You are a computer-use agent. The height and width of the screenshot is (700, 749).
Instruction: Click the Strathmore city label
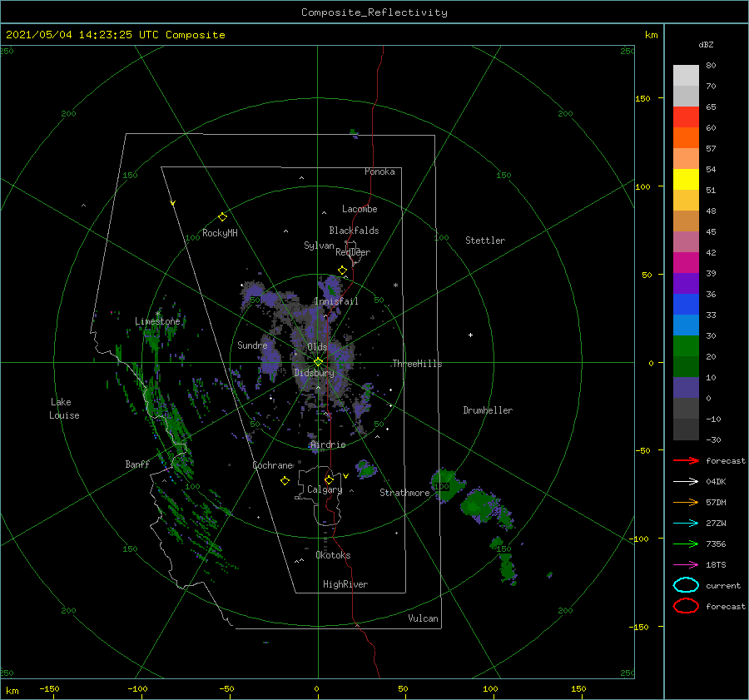[x=404, y=493]
